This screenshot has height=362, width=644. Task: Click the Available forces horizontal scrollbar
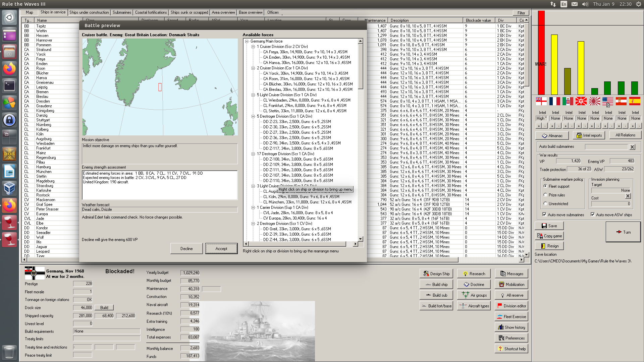point(301,244)
